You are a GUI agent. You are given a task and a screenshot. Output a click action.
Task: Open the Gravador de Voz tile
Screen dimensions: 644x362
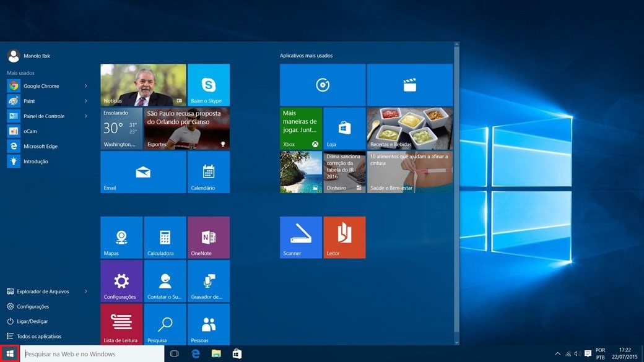[209, 281]
